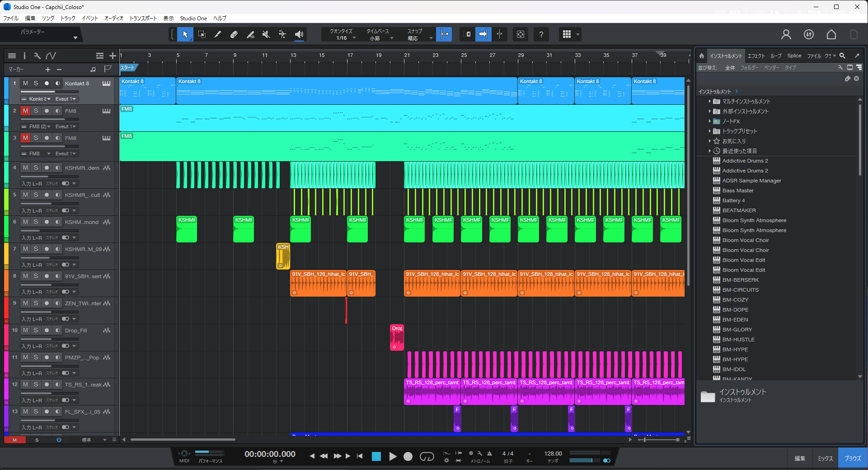Unmute FM8 track number 3
The height and width of the screenshot is (470, 868).
[x=25, y=138]
